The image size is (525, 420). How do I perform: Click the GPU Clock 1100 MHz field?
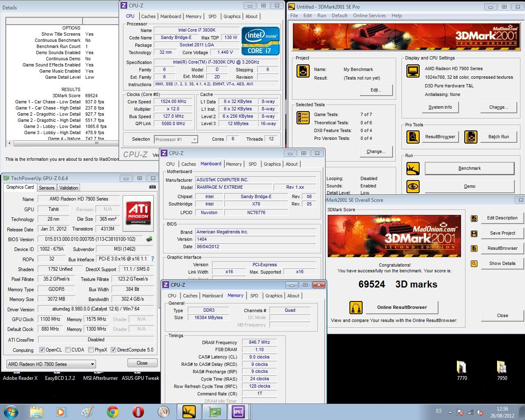click(50, 319)
